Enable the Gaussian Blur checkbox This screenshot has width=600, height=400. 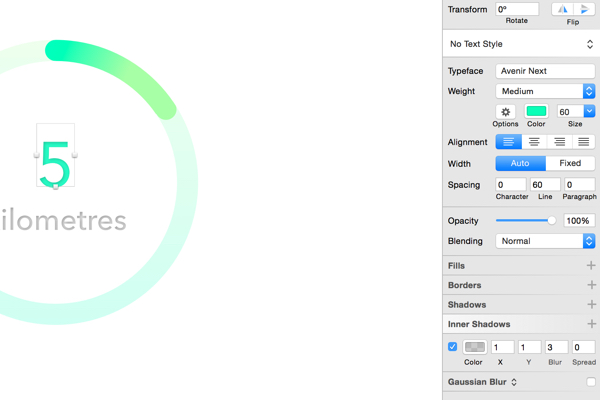591,382
